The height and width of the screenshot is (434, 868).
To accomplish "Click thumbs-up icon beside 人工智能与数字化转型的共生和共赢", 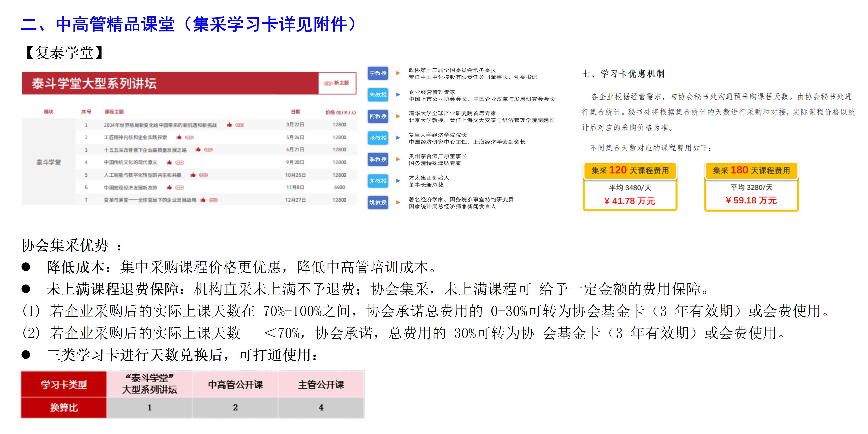I will click(193, 175).
